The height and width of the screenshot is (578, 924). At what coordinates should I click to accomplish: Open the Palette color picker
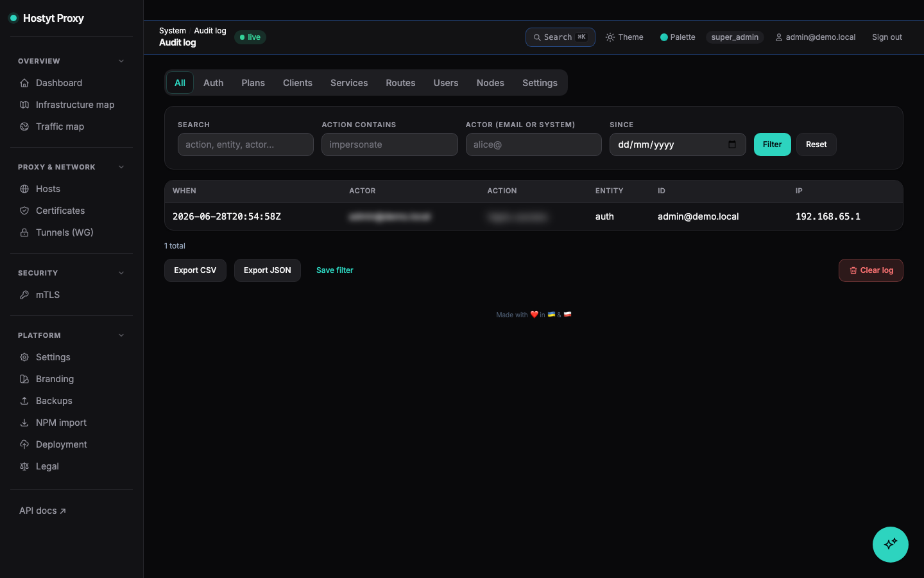(678, 37)
